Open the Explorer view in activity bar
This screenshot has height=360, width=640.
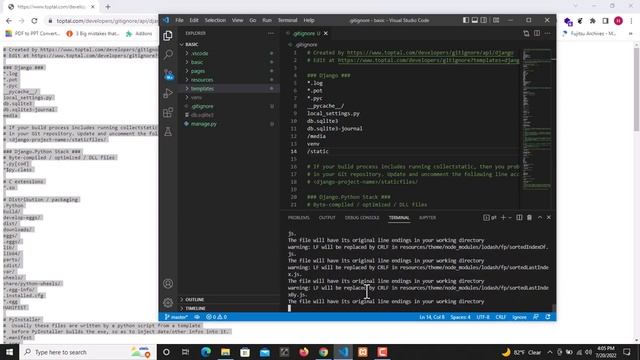pyautogui.click(x=168, y=36)
